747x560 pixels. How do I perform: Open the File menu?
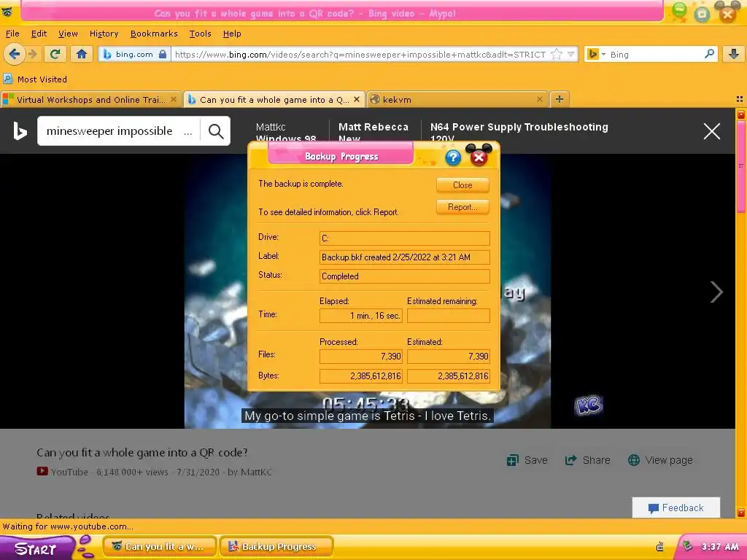(x=12, y=34)
